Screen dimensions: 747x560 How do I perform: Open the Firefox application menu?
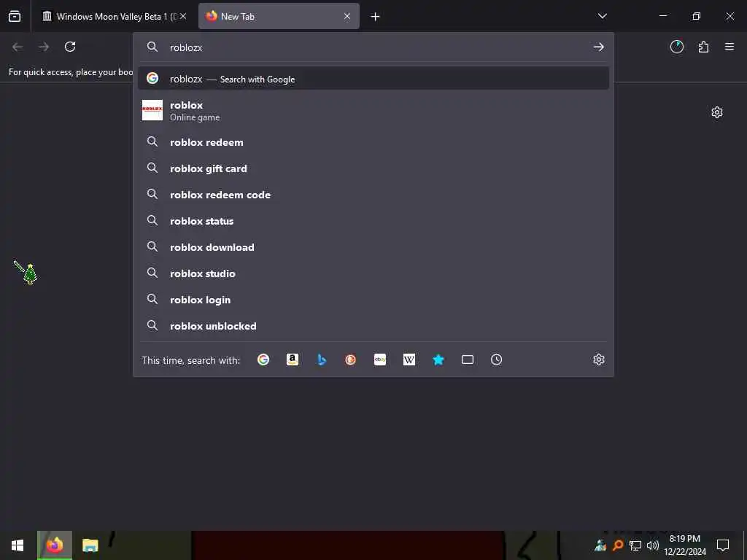(x=729, y=47)
